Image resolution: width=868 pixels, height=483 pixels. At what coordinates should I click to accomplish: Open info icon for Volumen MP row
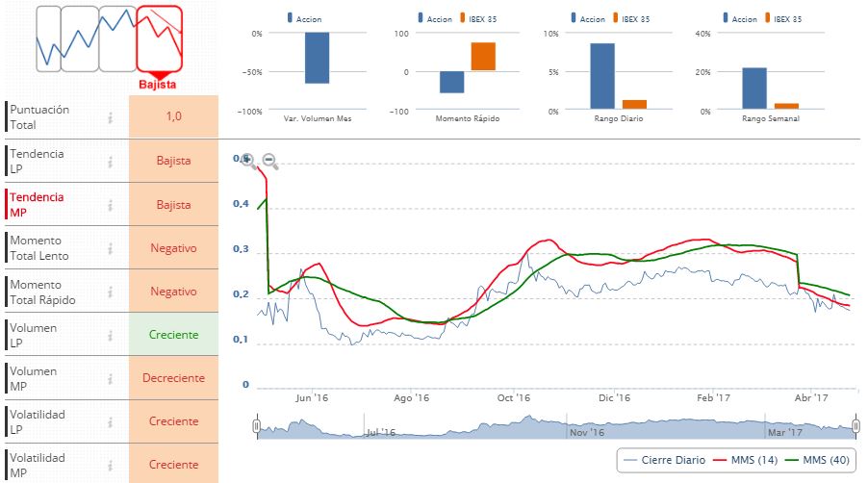point(111,379)
